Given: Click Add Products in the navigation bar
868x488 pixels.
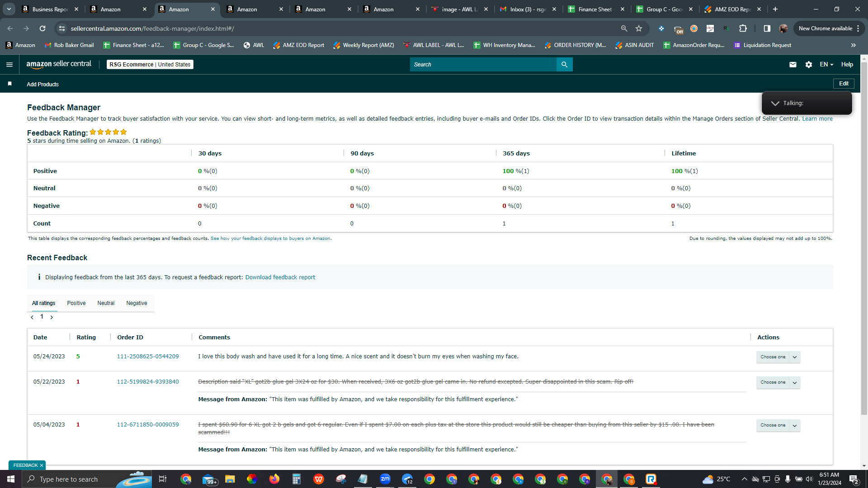Looking at the screenshot, I should pyautogui.click(x=42, y=84).
